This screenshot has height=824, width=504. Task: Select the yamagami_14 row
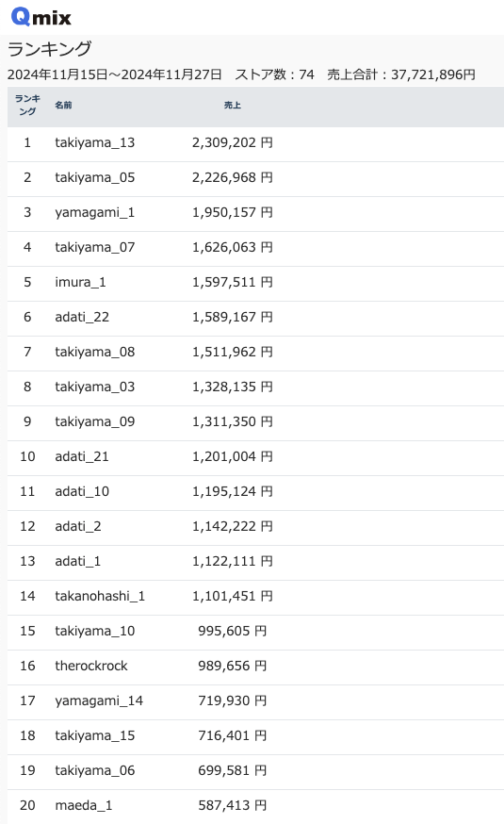click(255, 701)
